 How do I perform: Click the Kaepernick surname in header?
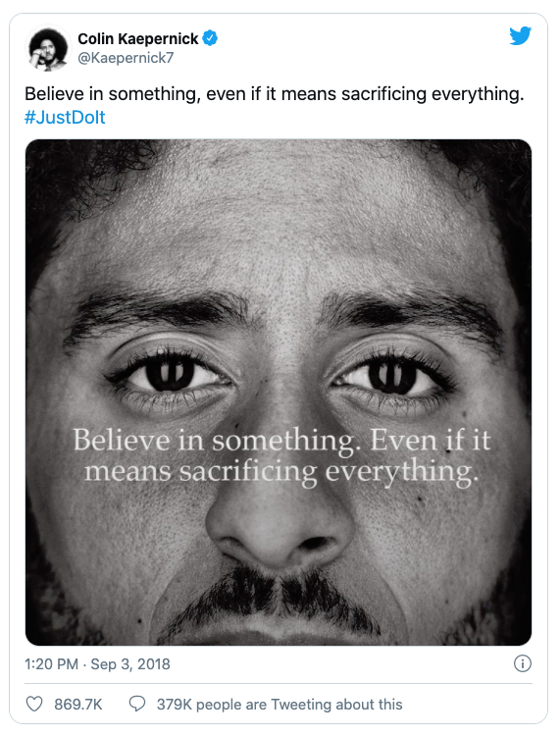(x=158, y=38)
